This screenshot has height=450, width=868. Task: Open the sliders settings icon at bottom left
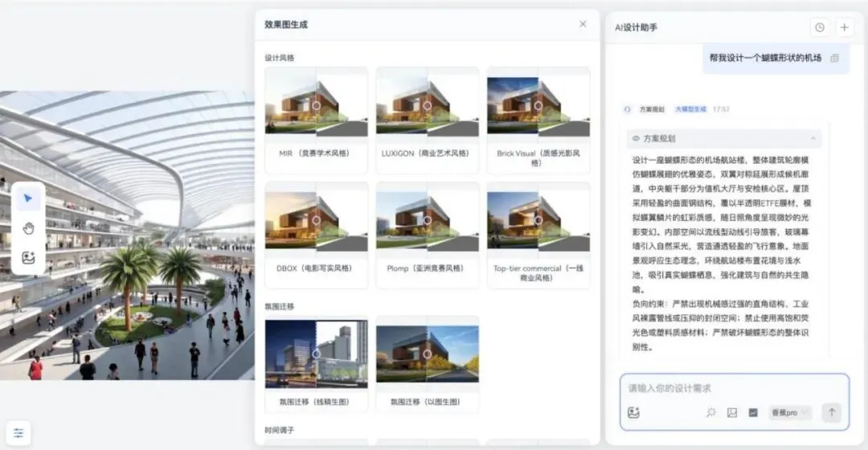pyautogui.click(x=18, y=433)
